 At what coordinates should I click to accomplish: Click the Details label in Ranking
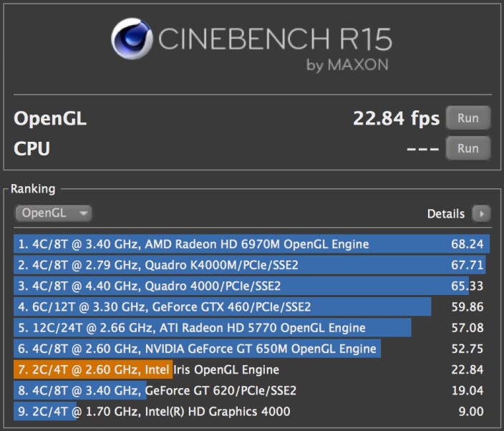[445, 213]
